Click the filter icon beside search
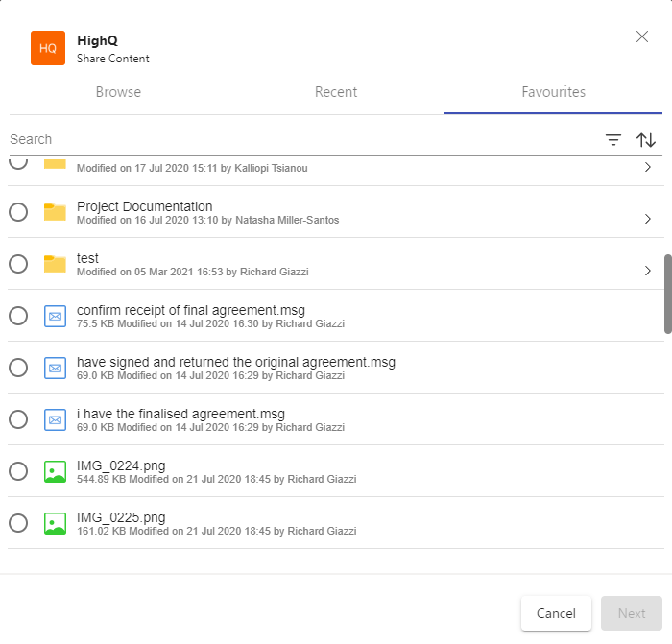Screen dimensions: 672x644 coord(613,140)
